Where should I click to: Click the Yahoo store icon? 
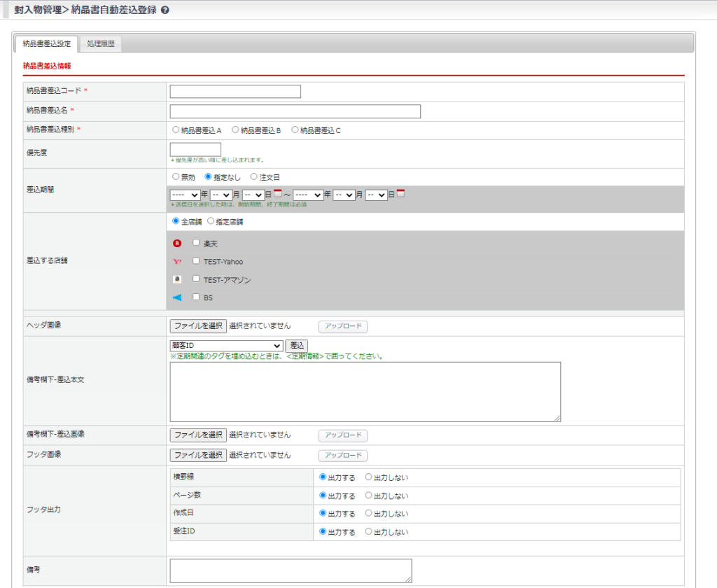(177, 262)
